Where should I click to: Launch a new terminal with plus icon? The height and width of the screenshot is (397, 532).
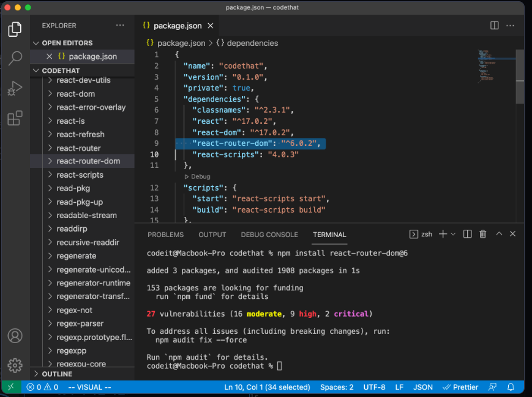coord(443,234)
